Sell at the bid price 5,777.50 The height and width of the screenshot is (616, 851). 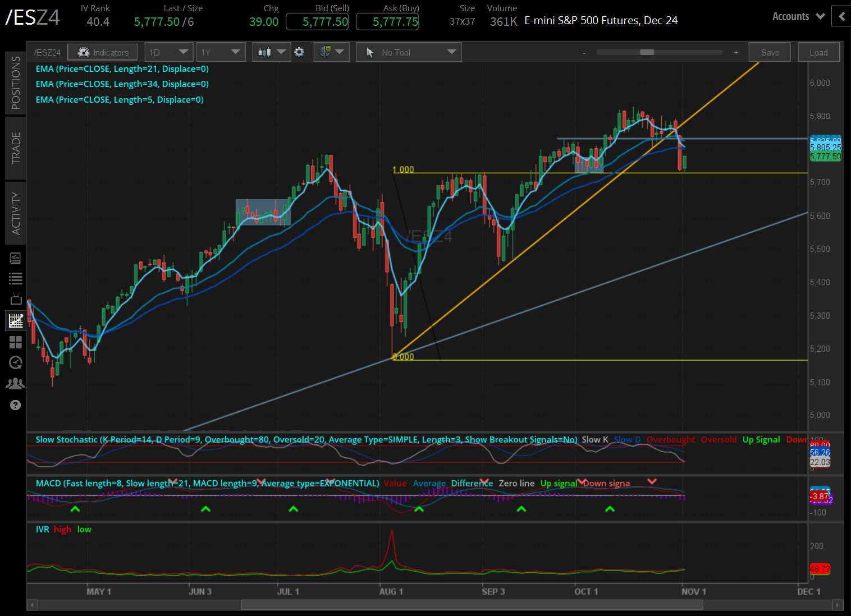(317, 21)
